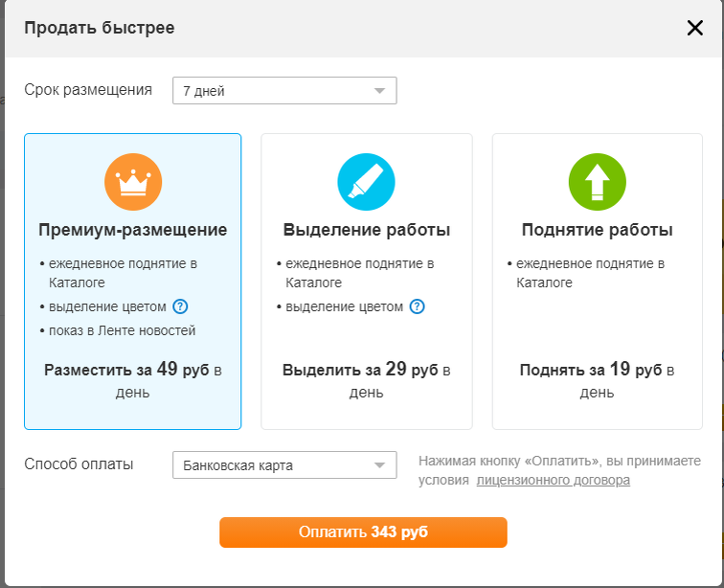Click the 'Поднятие работы' heading
Viewport: 724px width, 588px height.
pos(597,230)
